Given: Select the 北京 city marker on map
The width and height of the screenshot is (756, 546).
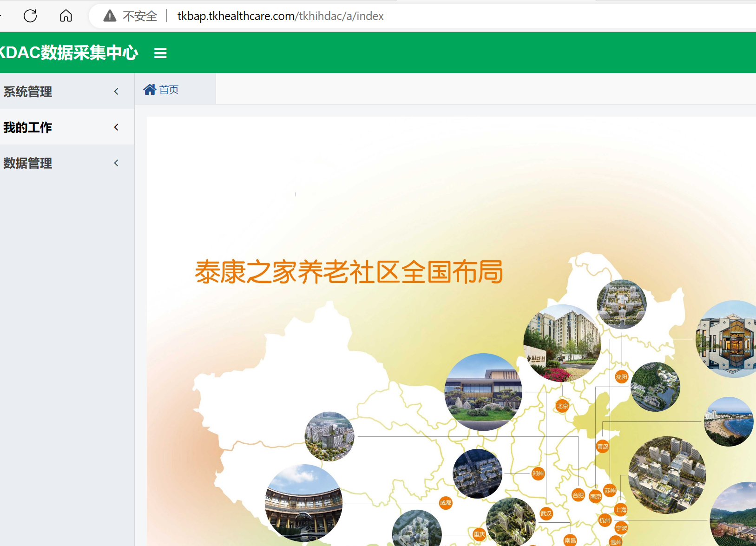Looking at the screenshot, I should [x=562, y=406].
